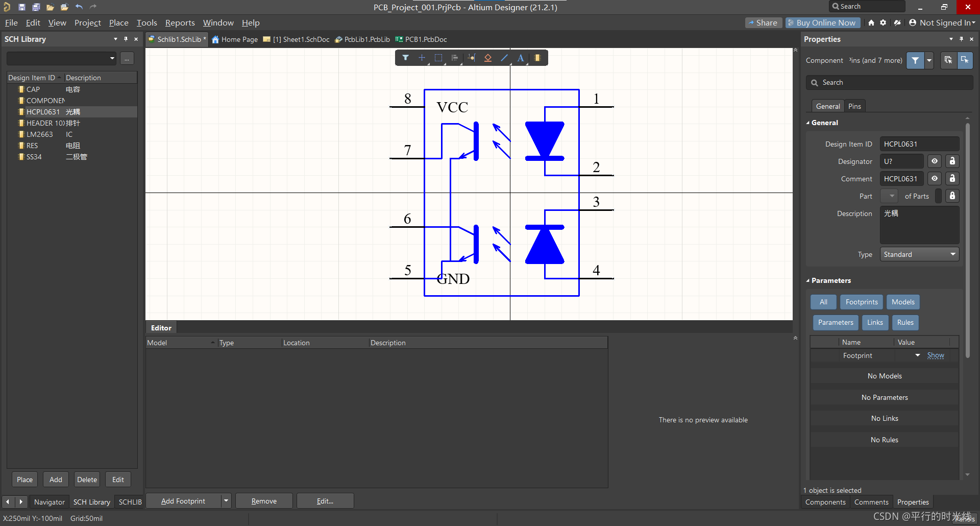Click the Open document folder icon
Viewport: 980px width, 526px height.
(x=50, y=7)
